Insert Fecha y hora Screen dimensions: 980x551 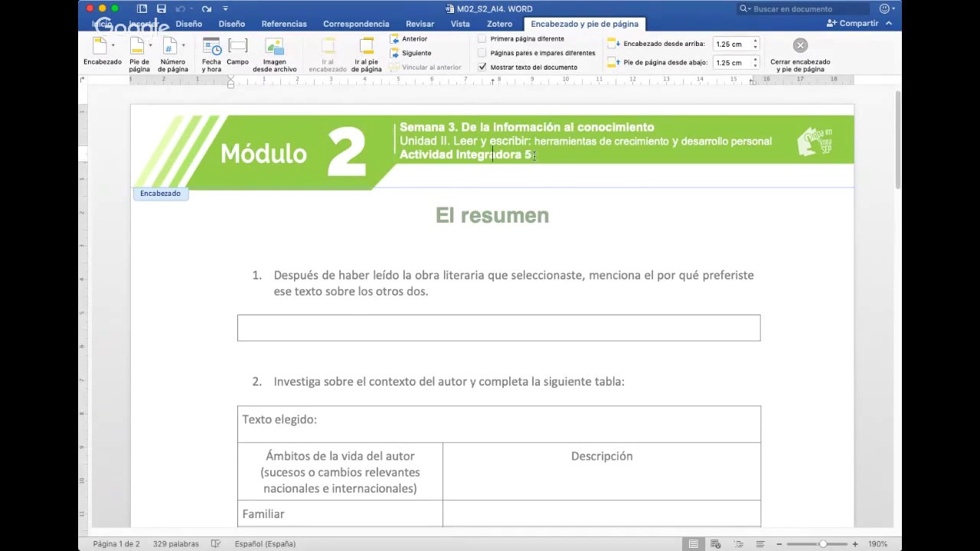click(x=211, y=54)
